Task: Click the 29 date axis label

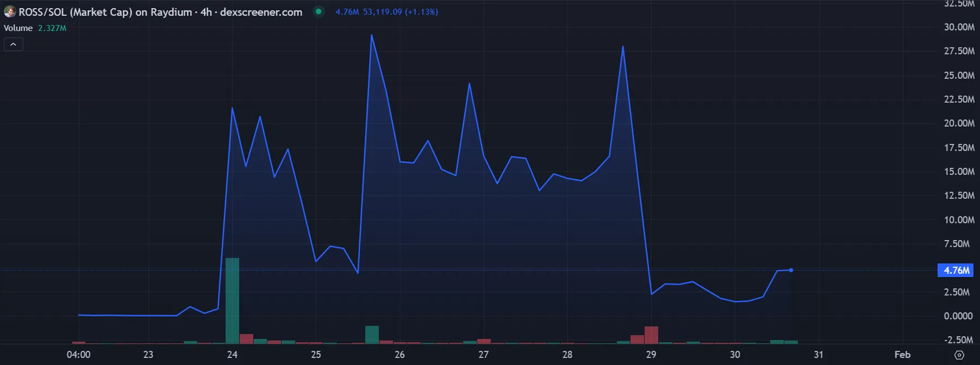Action: point(651,355)
